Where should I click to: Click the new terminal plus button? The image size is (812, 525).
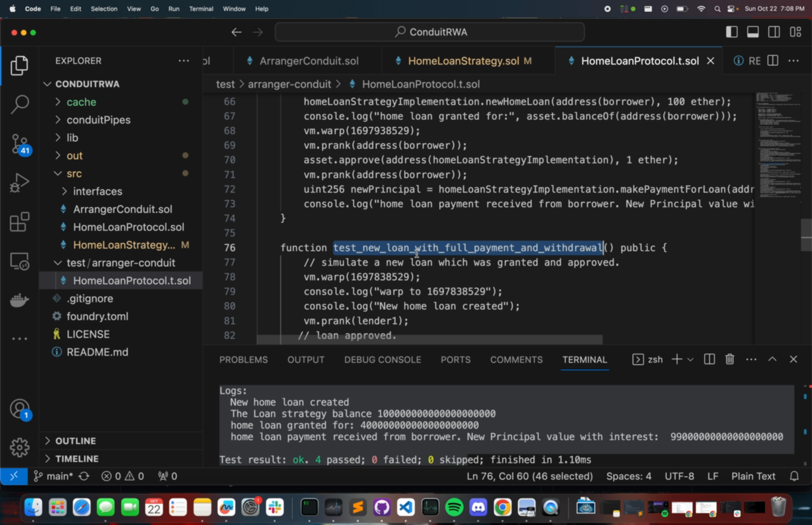677,360
